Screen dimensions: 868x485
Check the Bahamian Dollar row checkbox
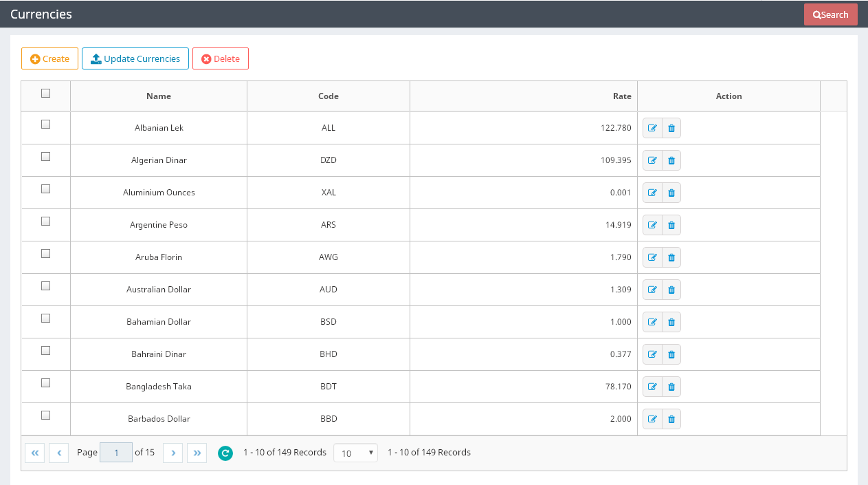pos(45,318)
